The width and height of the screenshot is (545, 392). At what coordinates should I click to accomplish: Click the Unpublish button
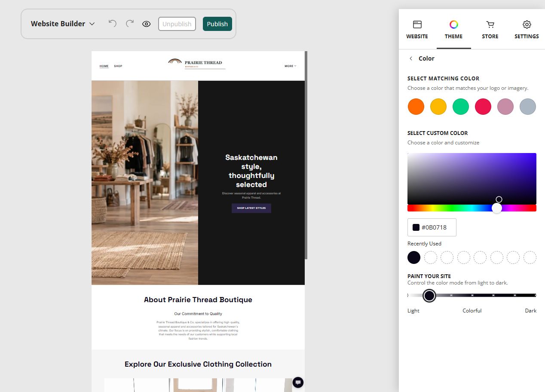[x=177, y=24]
